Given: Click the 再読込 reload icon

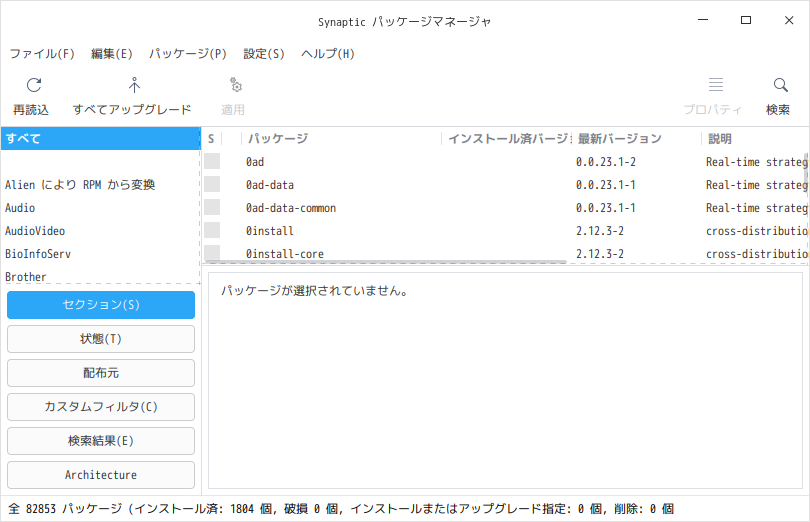Looking at the screenshot, I should pyautogui.click(x=34, y=85).
